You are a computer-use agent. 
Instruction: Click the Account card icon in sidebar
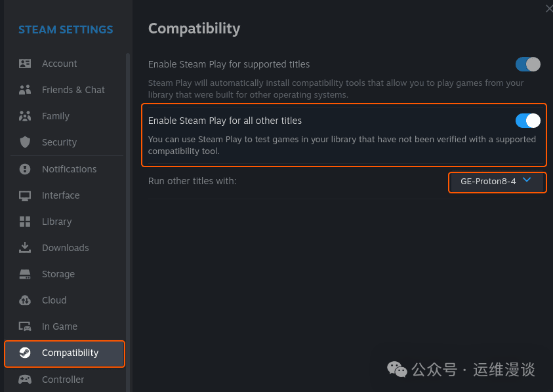click(x=24, y=64)
